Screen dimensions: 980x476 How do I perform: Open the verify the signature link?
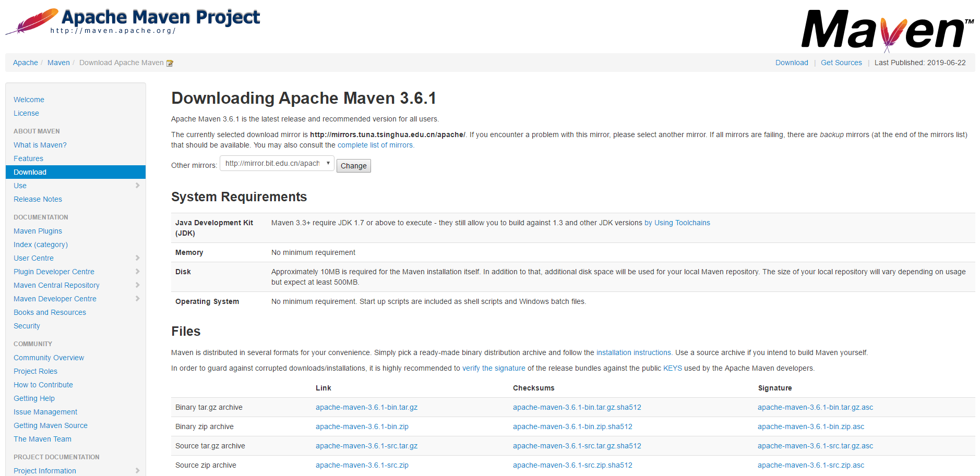(x=494, y=368)
